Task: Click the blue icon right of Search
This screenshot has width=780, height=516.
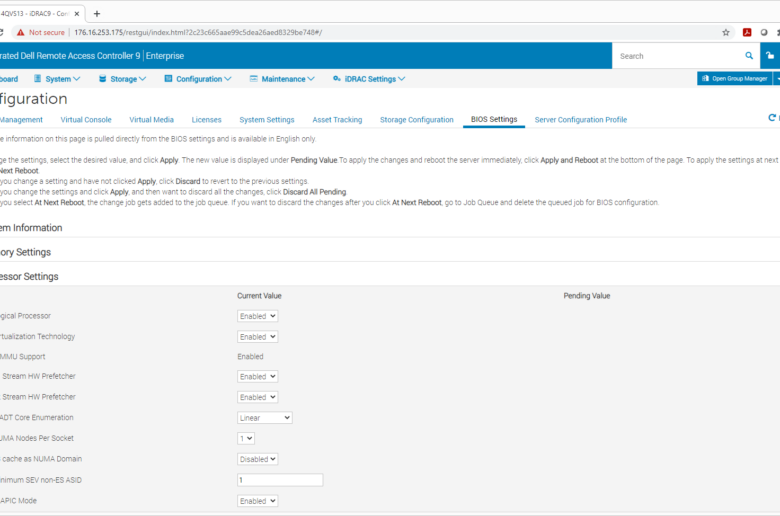Action: (770, 56)
